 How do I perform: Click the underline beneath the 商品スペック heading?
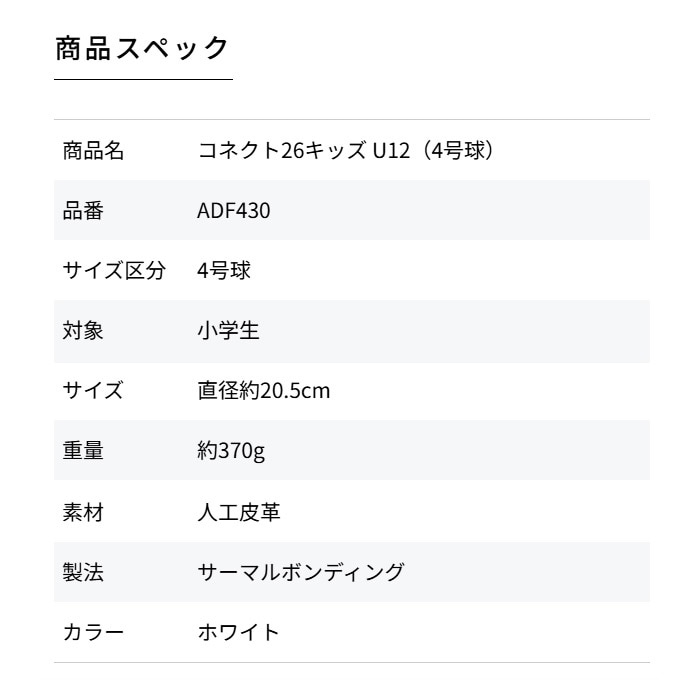click(x=143, y=79)
